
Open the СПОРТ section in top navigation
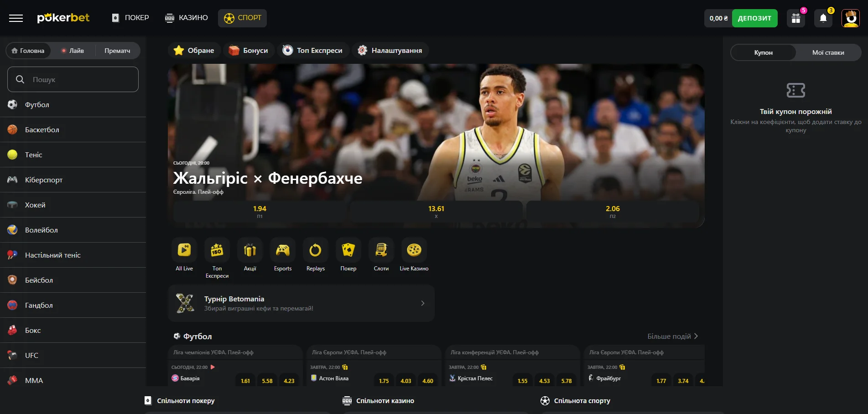[x=242, y=18]
